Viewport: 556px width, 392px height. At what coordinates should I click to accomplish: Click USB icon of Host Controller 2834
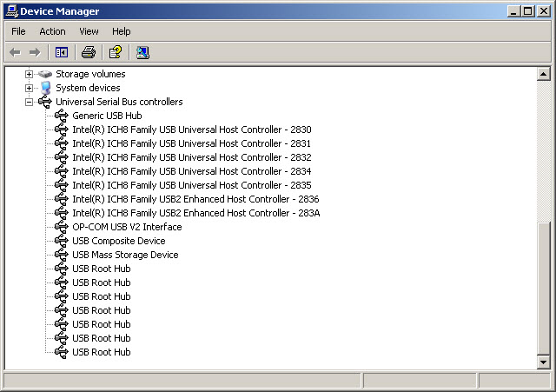coord(62,171)
